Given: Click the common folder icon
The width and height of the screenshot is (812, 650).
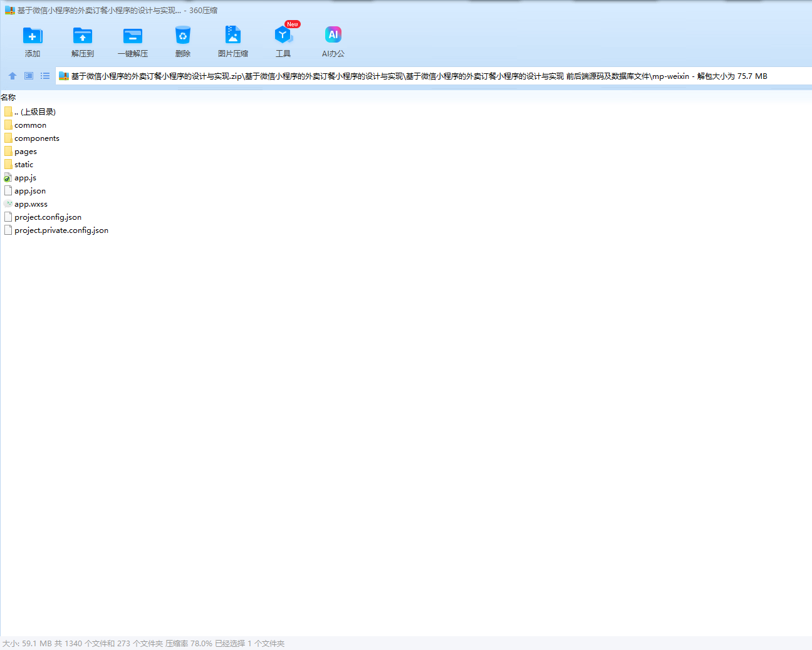Looking at the screenshot, I should 8,125.
